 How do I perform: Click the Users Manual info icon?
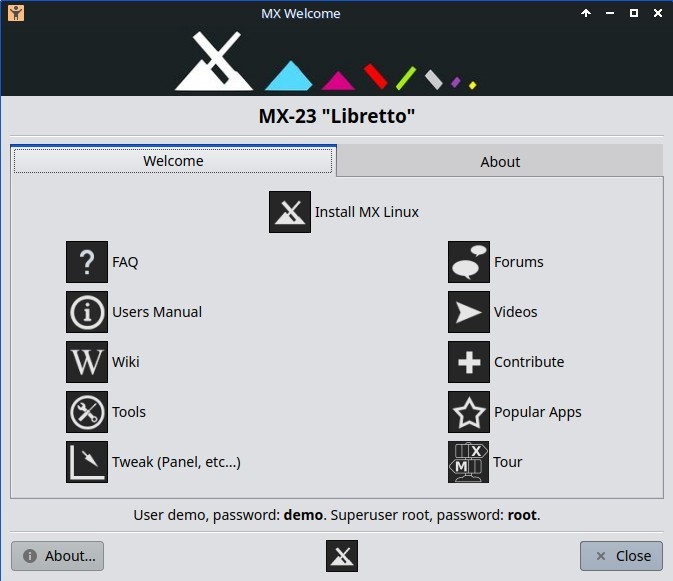tap(87, 312)
